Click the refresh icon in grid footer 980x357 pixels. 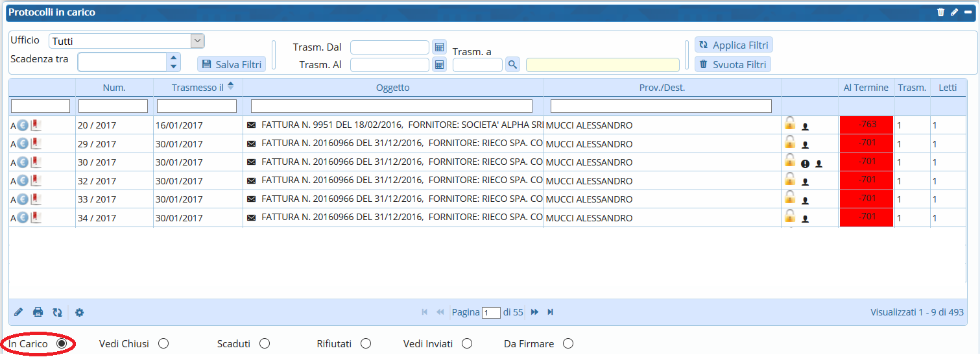tap(57, 312)
